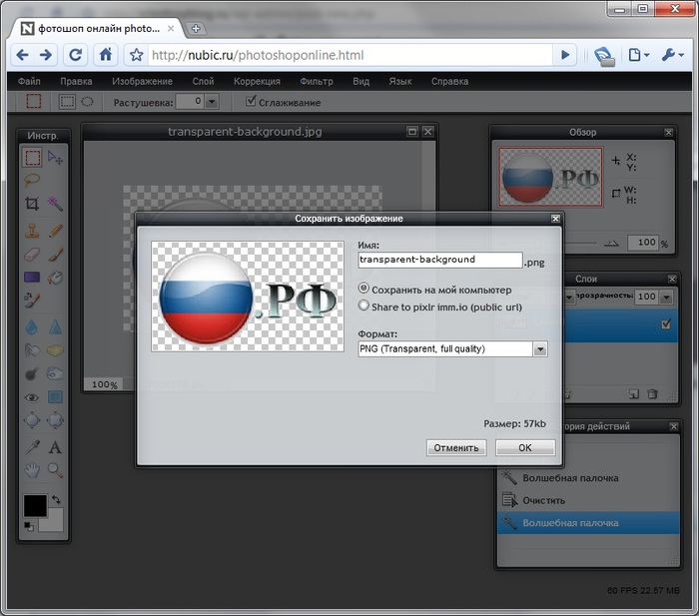The height and width of the screenshot is (616, 699).
Task: Toggle the Сглаживание checkbox
Action: click(x=251, y=101)
